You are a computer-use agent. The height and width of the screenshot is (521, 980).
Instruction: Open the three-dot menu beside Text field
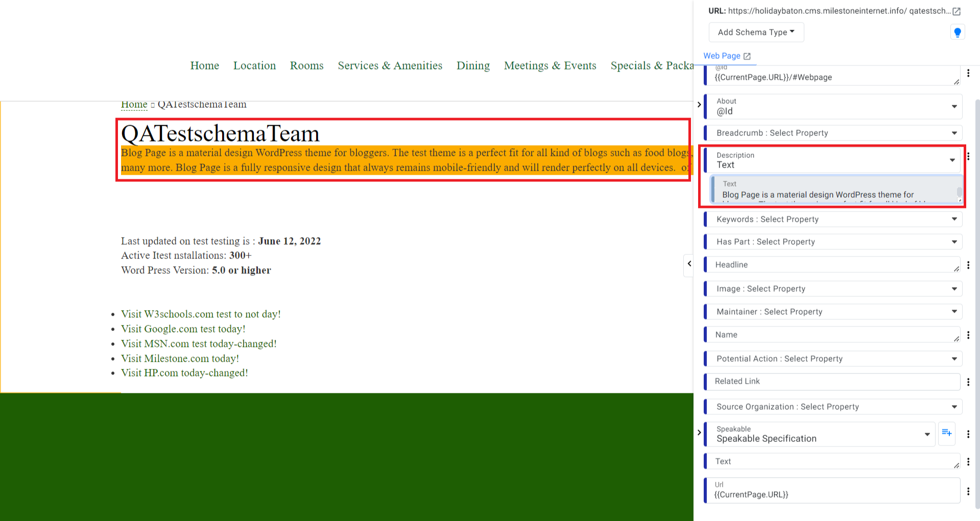[x=968, y=461]
